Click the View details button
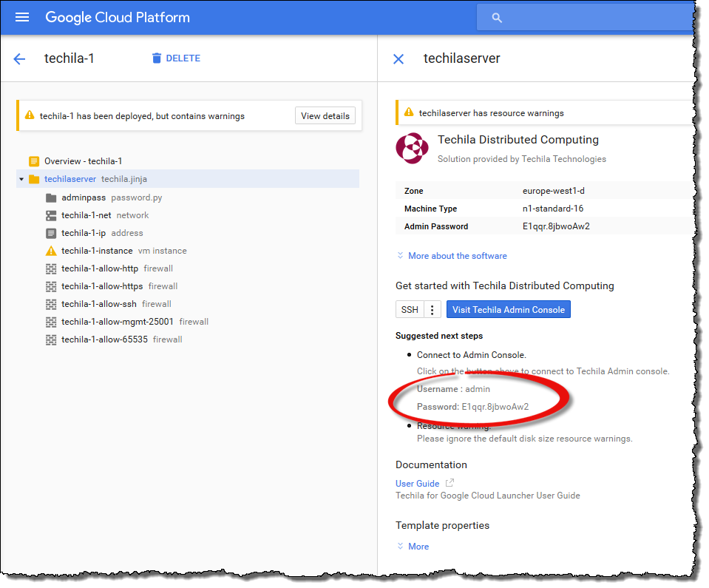 [x=325, y=116]
